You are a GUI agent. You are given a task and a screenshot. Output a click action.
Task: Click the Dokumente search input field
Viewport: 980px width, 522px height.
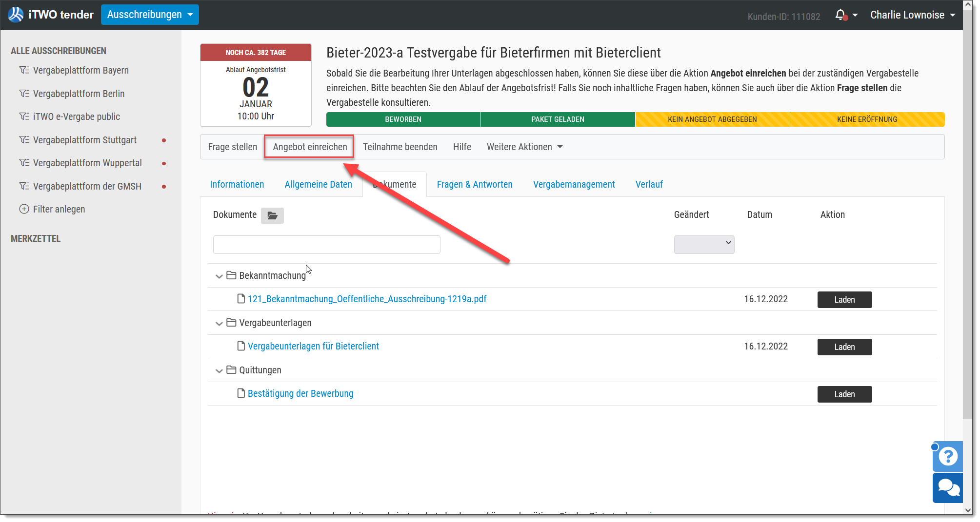(x=327, y=245)
